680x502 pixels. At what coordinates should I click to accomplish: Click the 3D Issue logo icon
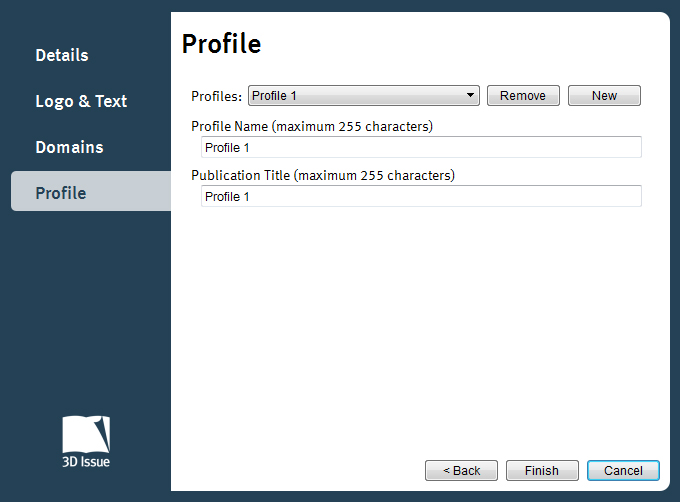[x=86, y=435]
